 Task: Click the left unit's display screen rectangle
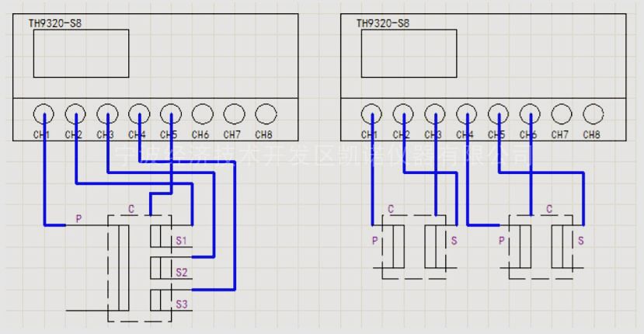(81, 54)
